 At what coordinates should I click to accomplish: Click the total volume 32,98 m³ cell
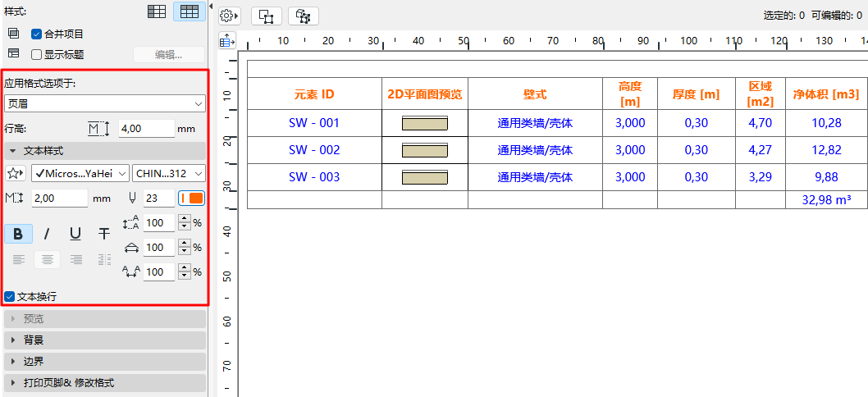pyautogui.click(x=826, y=200)
